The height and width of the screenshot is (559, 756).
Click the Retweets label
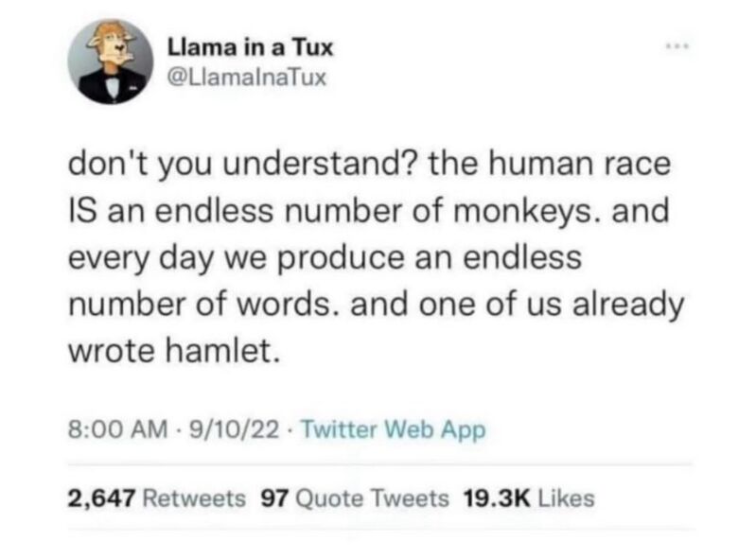click(x=195, y=498)
